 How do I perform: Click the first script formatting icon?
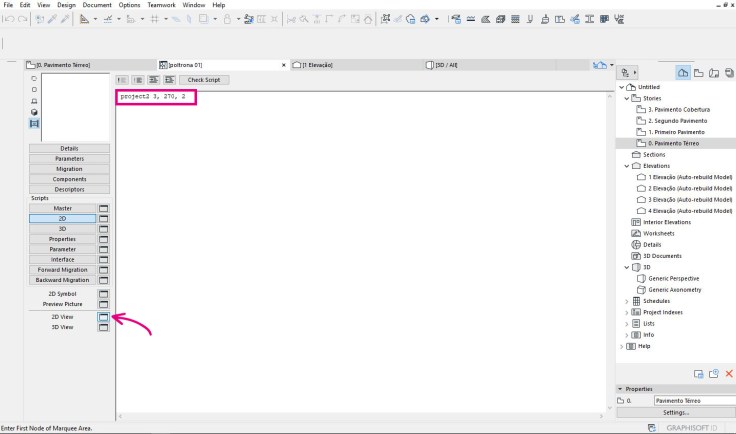coord(122,80)
